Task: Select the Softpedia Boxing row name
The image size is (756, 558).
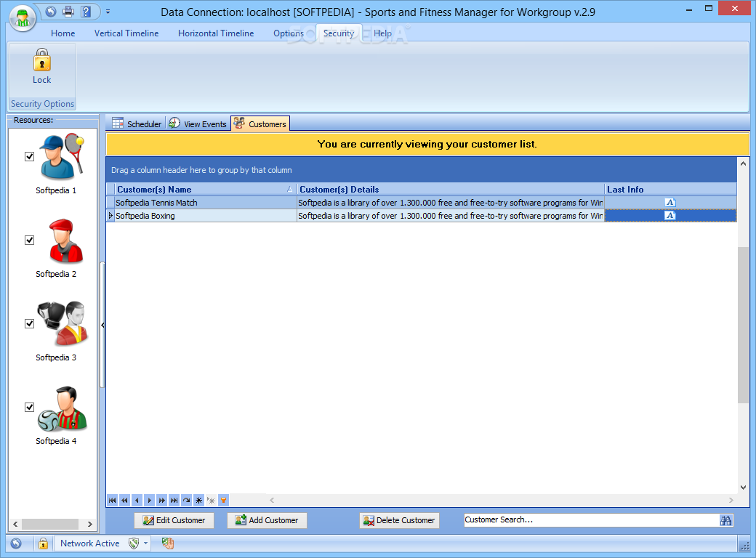Action: click(145, 216)
